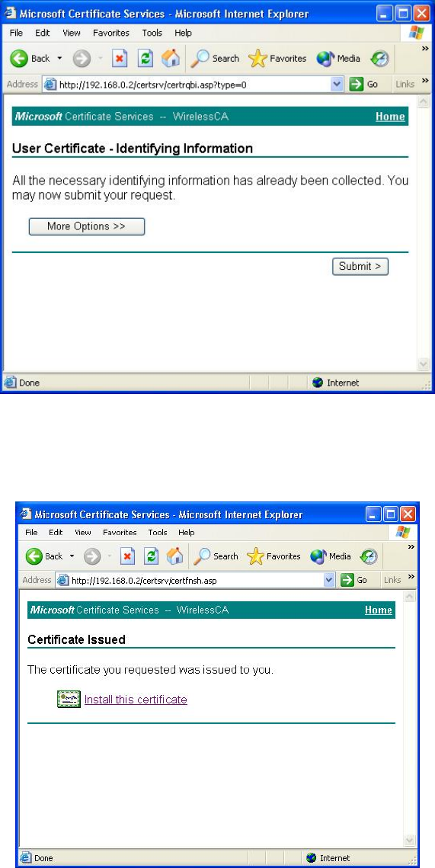Click Refresh icon in the User Certificate window
435x868 pixels.
click(145, 58)
